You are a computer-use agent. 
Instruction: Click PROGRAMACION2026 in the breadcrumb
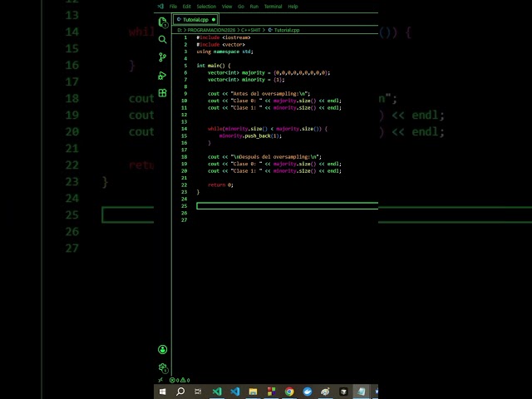211,30
